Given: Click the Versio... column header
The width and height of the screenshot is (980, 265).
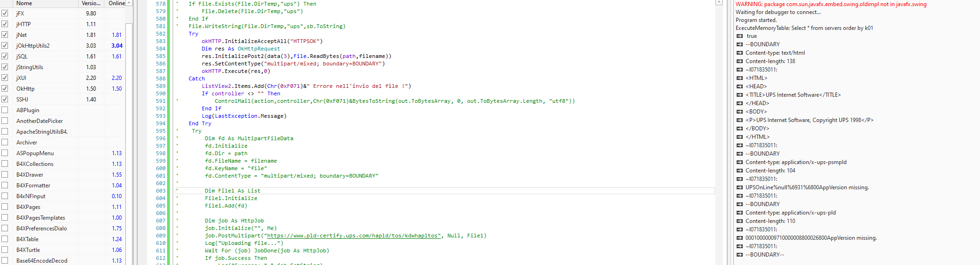Looking at the screenshot, I should point(91,3).
